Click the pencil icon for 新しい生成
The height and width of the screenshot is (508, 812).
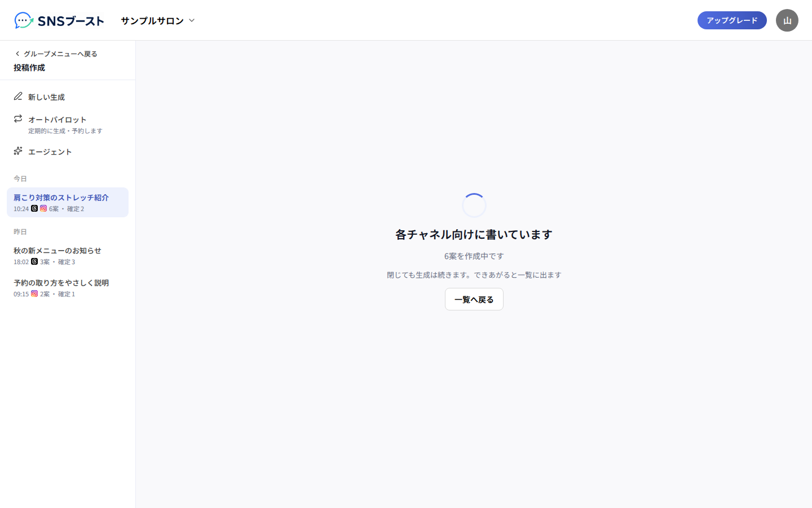point(18,97)
